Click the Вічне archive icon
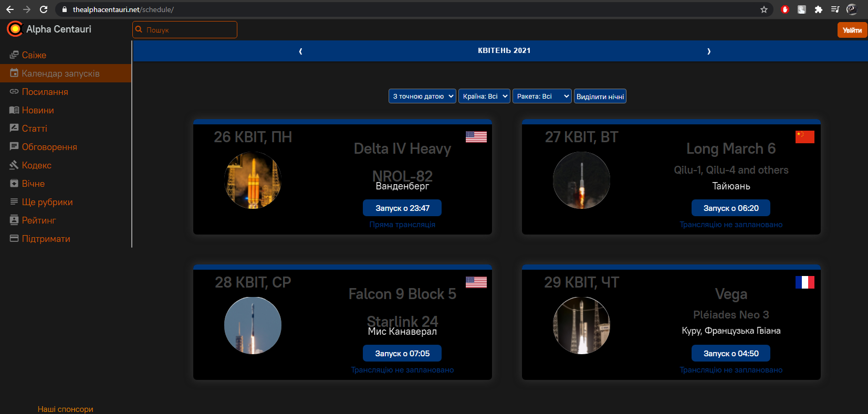 tap(14, 184)
